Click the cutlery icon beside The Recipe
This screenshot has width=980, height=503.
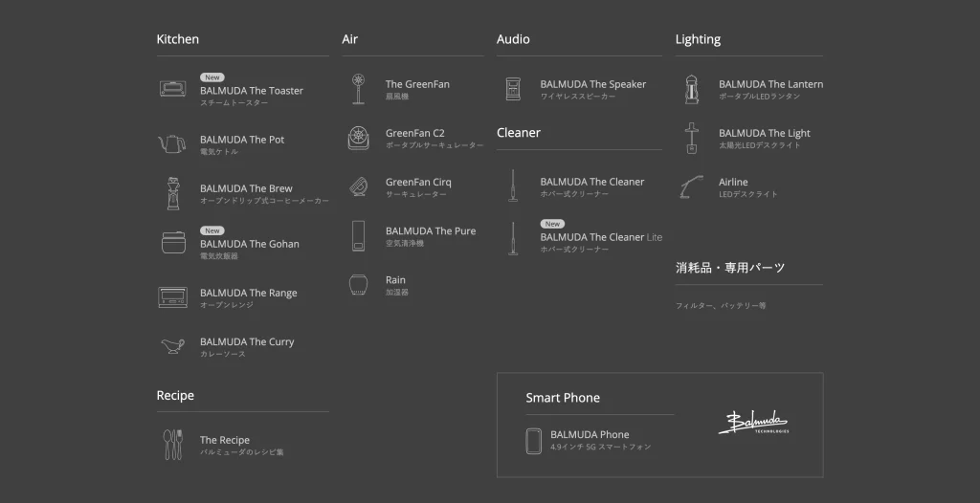[172, 445]
